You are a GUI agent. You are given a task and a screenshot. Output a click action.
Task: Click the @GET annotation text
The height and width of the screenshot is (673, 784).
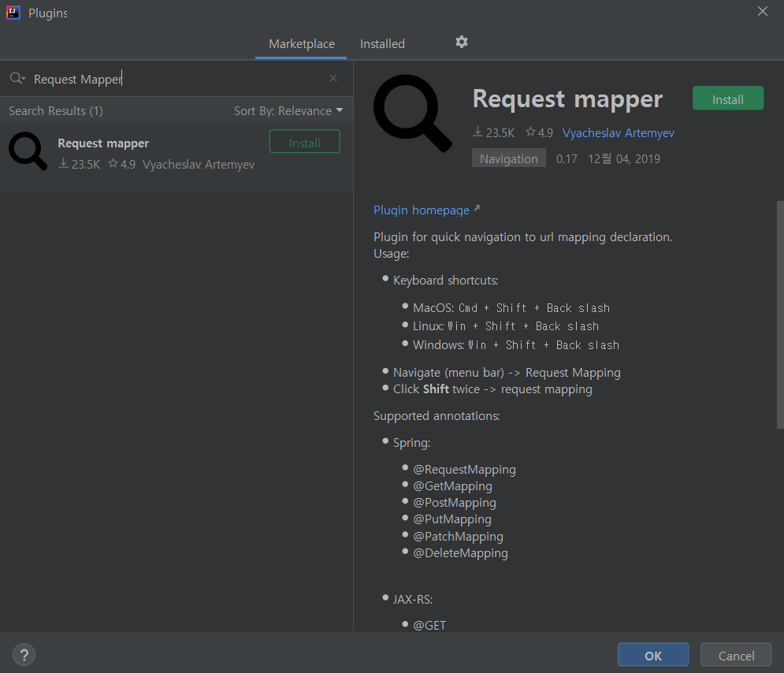click(x=429, y=626)
